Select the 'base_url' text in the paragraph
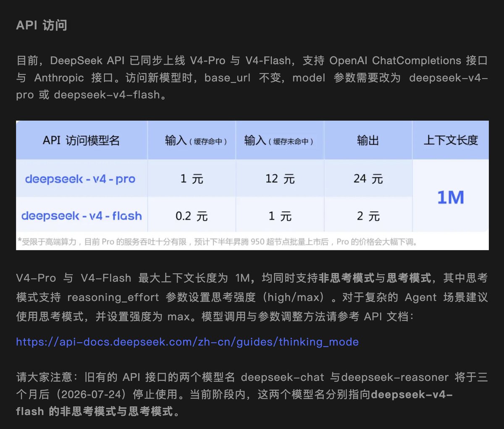 (227, 78)
